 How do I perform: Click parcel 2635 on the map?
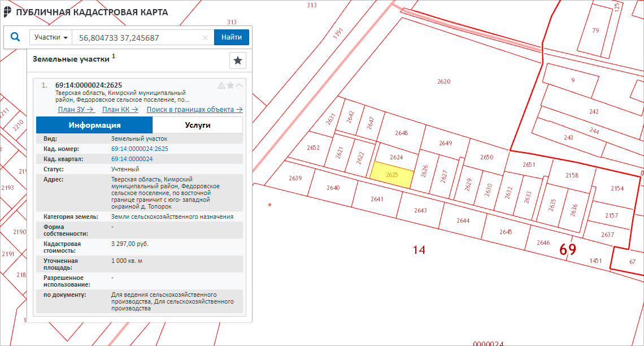[551, 205]
